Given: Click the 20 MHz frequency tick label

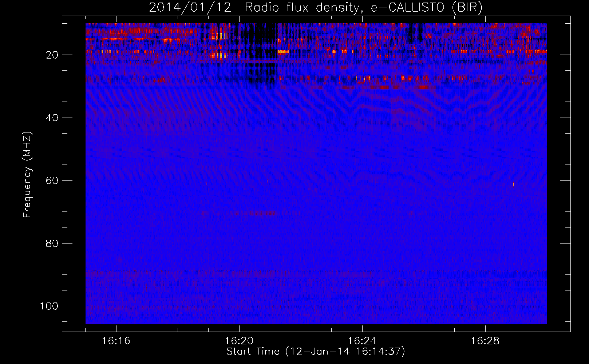Looking at the screenshot, I should 52,55.
